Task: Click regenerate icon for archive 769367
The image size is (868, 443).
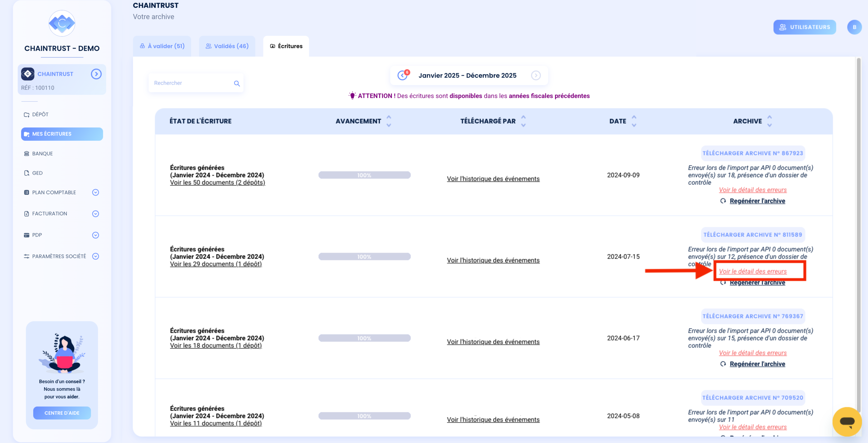Action: click(x=723, y=364)
